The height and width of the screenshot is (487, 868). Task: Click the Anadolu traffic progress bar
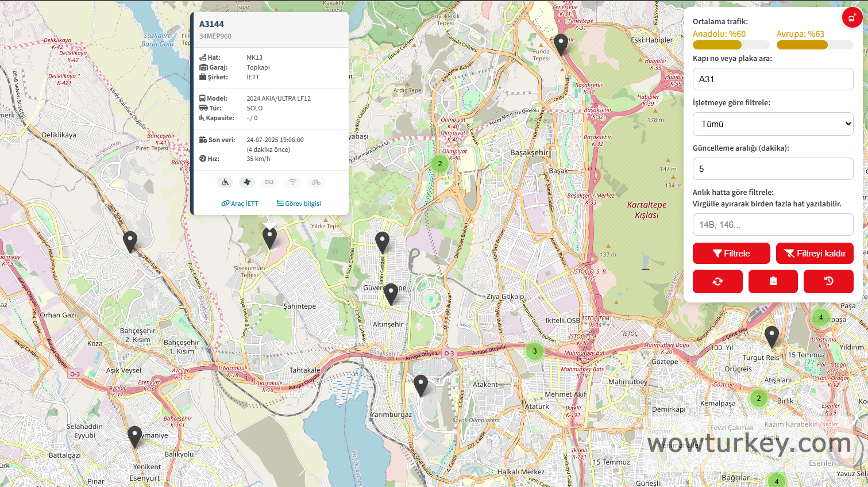731,45
